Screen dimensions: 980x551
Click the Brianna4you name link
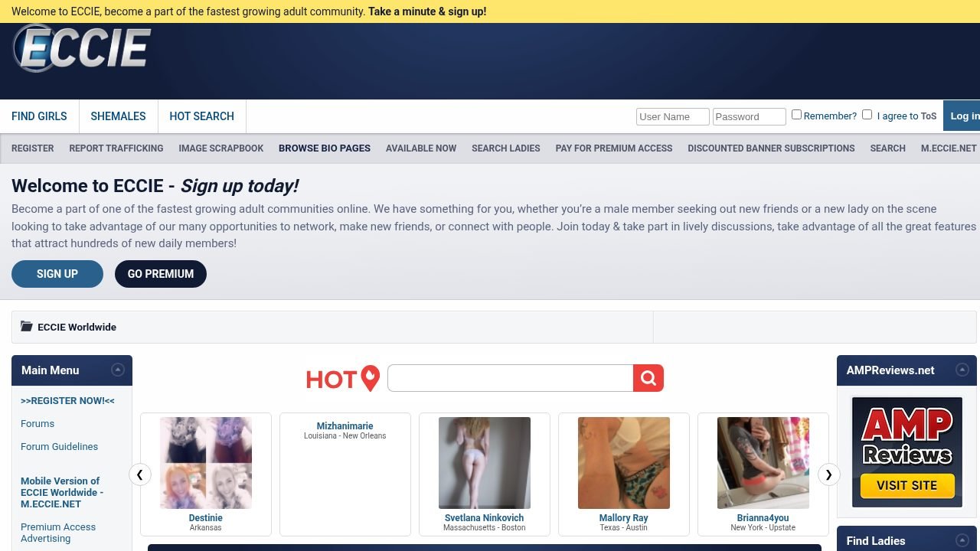763,518
